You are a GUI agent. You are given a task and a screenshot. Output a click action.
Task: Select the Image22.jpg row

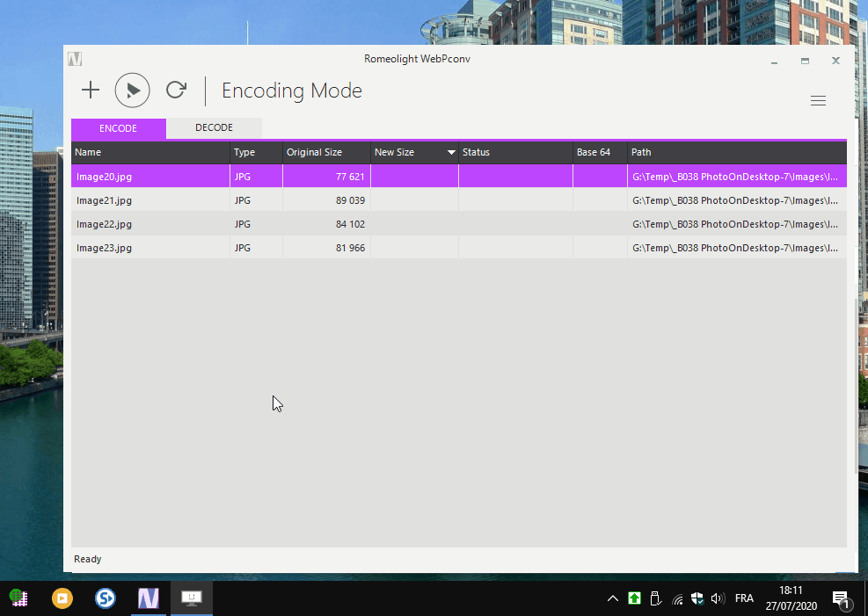click(459, 224)
